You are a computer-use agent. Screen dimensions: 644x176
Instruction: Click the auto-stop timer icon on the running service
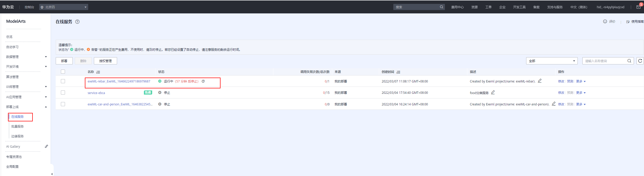pyautogui.click(x=203, y=81)
